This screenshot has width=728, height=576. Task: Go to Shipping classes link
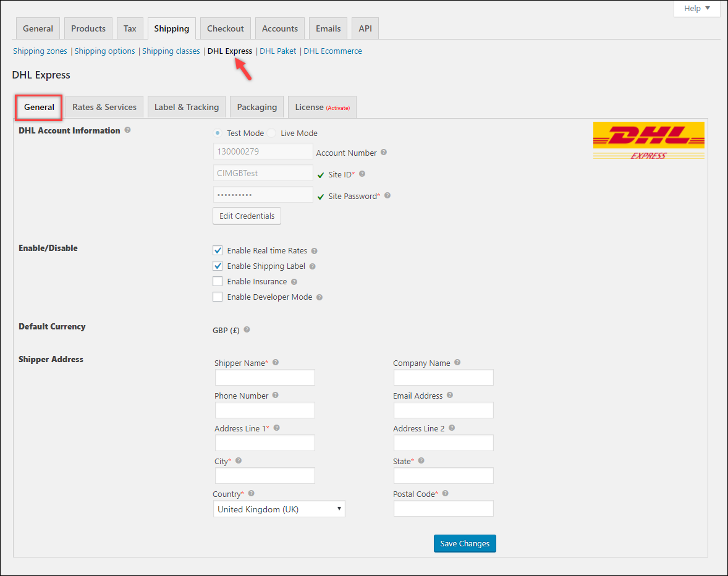click(x=171, y=51)
